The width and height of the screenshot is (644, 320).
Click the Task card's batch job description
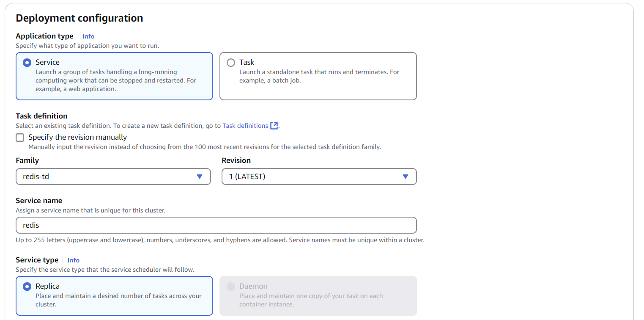pyautogui.click(x=319, y=76)
